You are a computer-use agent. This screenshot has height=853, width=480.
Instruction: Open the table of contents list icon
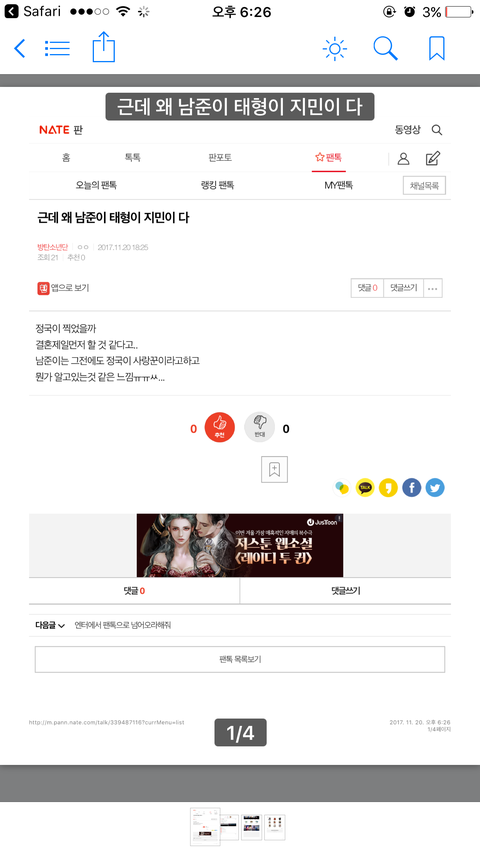tap(57, 48)
